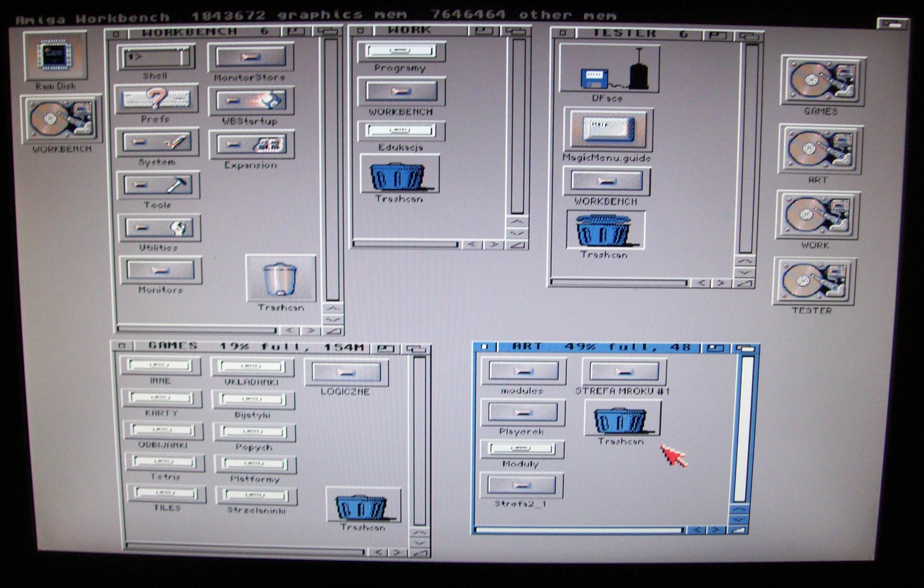This screenshot has width=924, height=588.
Task: Select the Prefs drawer with question mark
Action: click(156, 99)
